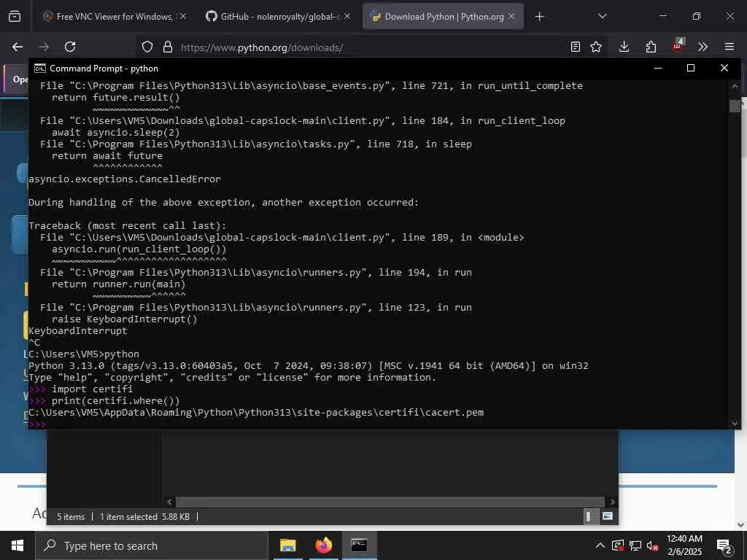The width and height of the screenshot is (747, 560).
Task: Open Command Prompt window system icon
Action: click(x=40, y=69)
